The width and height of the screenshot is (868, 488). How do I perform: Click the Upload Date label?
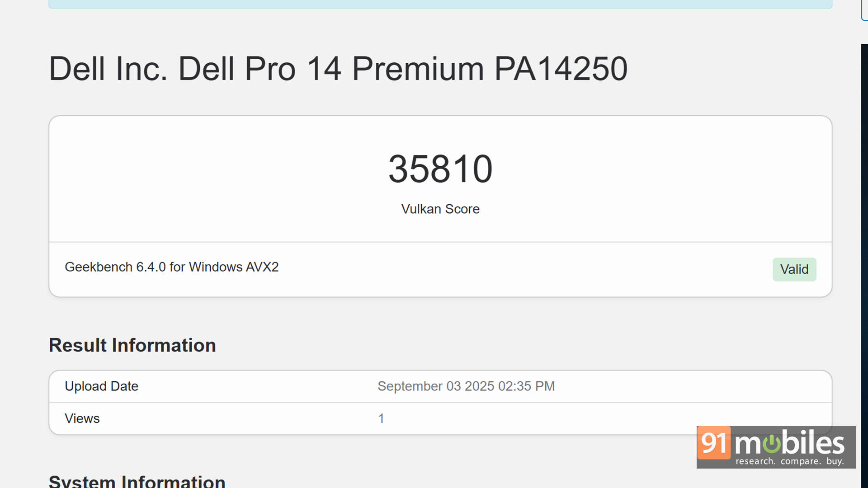[101, 386]
